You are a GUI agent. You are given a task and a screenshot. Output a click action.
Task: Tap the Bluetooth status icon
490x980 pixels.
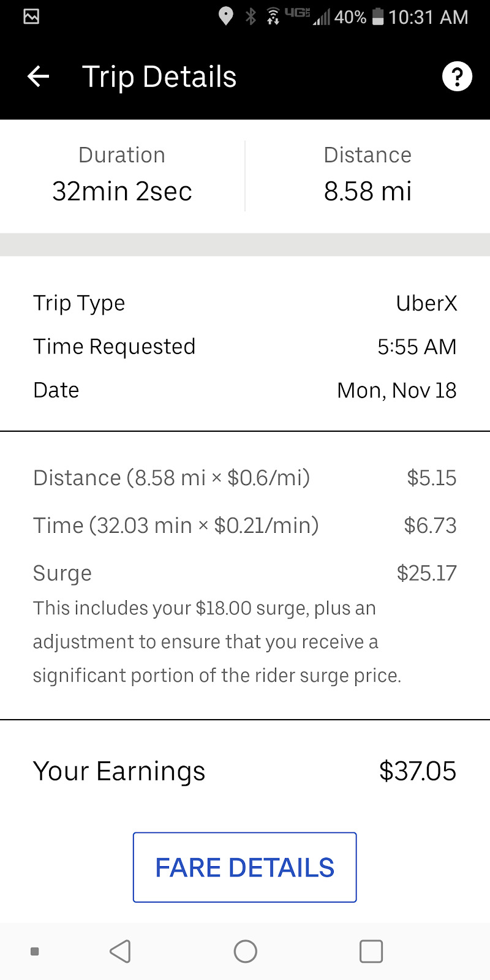(x=251, y=17)
